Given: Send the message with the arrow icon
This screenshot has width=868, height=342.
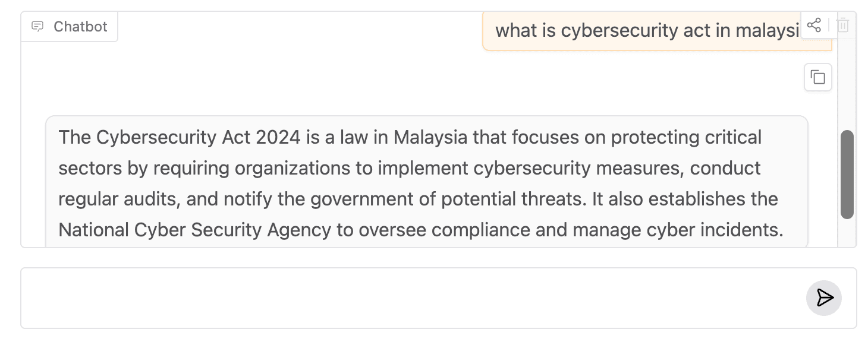Looking at the screenshot, I should coord(824,297).
